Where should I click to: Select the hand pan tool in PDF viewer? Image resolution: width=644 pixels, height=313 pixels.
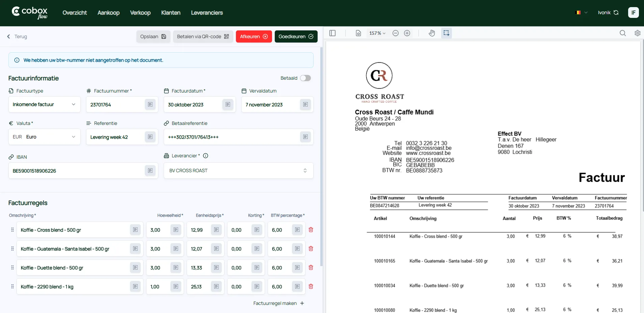(432, 33)
